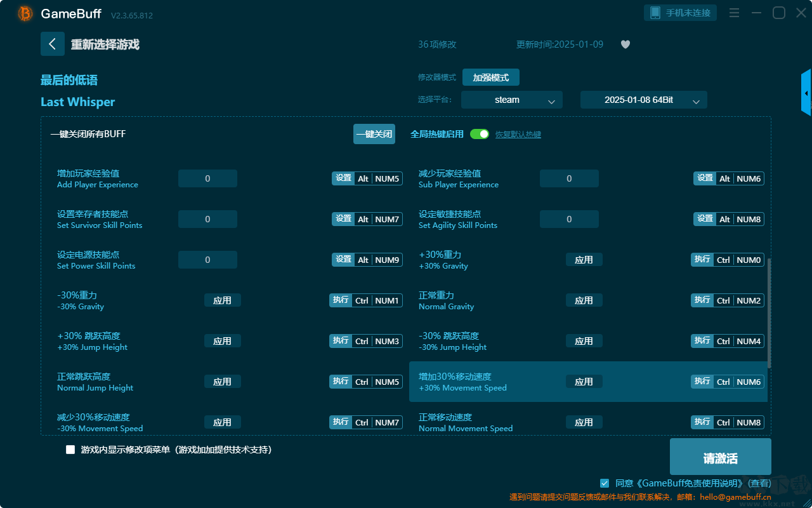Open the 2025-01-08 64Bit version dropdown
812x508 pixels.
coord(644,100)
